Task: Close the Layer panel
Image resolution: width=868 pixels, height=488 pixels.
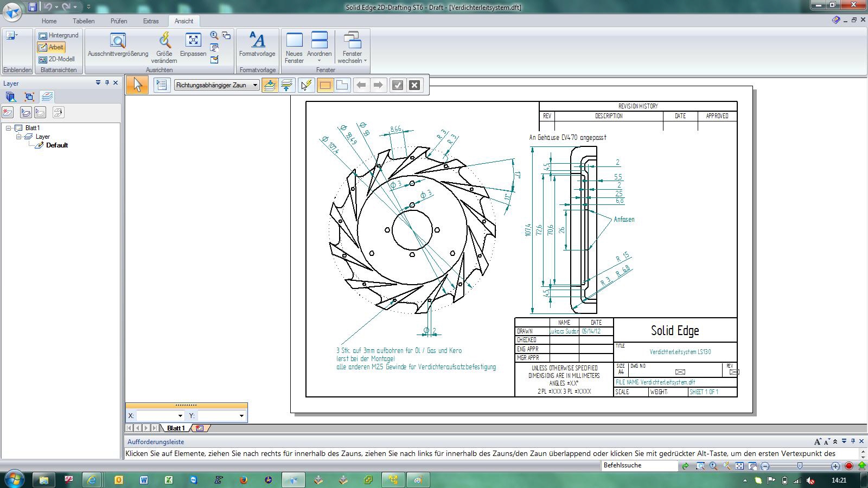Action: click(116, 83)
